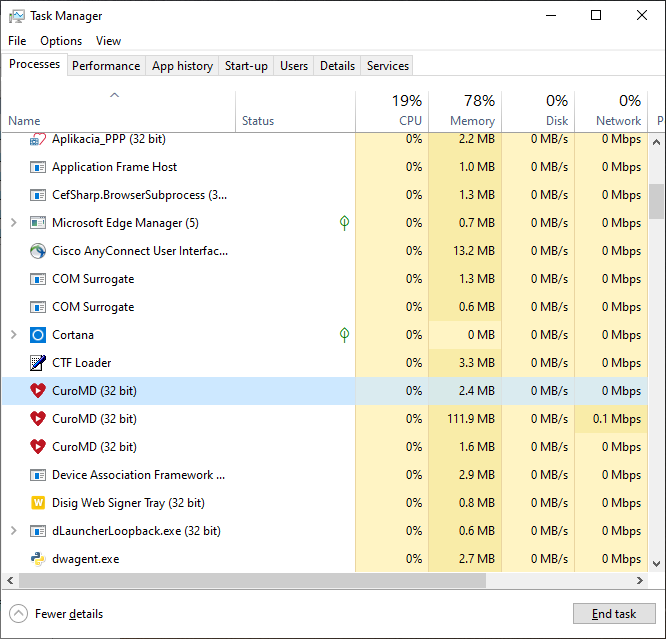Viewport: 666px width, 639px height.
Task: Switch to the Services tab
Action: point(388,66)
